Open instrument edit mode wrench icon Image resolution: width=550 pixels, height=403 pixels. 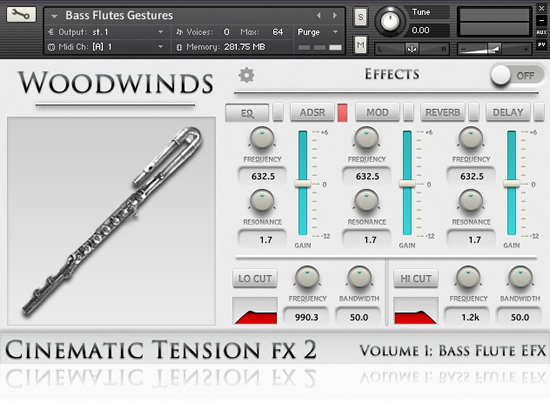(x=21, y=15)
